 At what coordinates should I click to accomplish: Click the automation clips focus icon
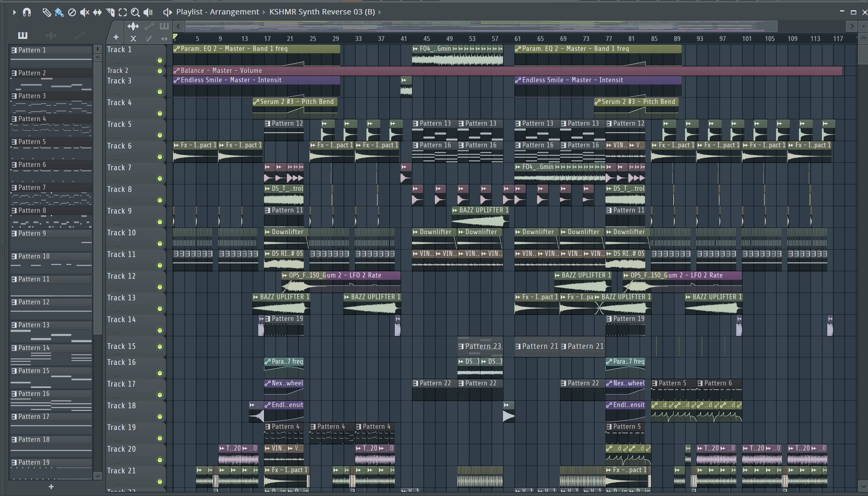click(149, 26)
